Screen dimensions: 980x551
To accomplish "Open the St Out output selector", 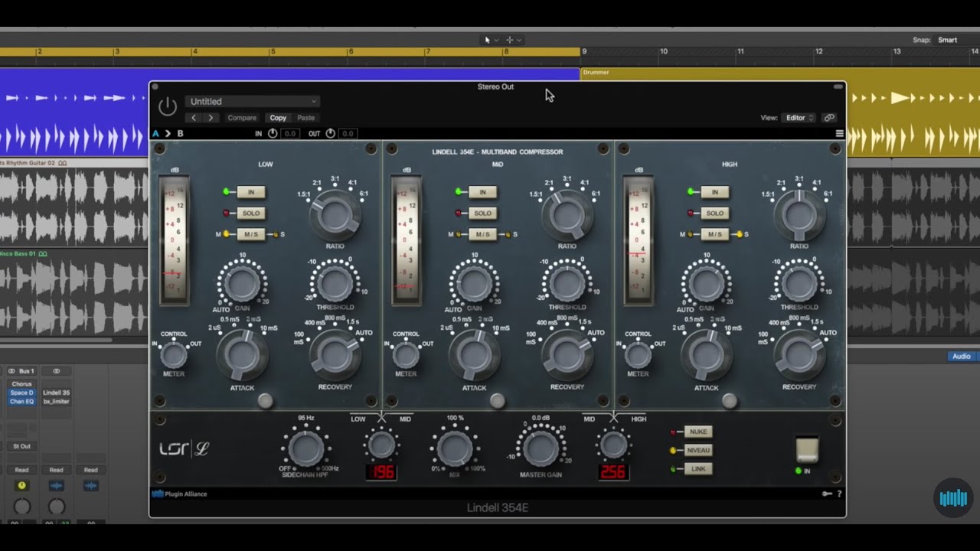I will pos(21,446).
